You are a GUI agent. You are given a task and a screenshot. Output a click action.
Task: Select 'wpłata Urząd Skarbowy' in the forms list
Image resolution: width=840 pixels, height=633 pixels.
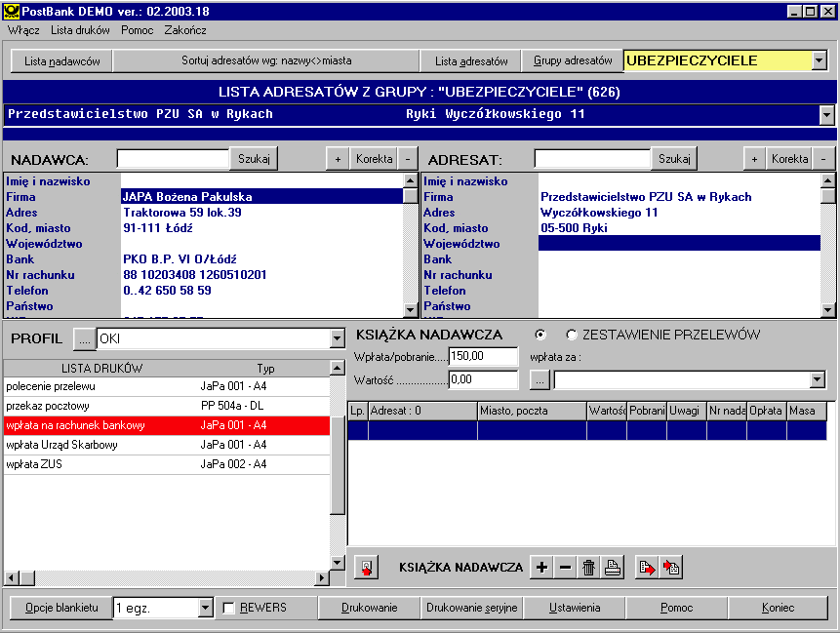[x=167, y=445]
